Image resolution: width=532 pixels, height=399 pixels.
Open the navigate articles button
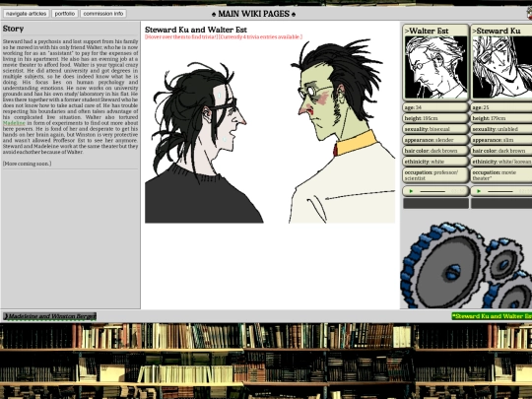point(27,14)
